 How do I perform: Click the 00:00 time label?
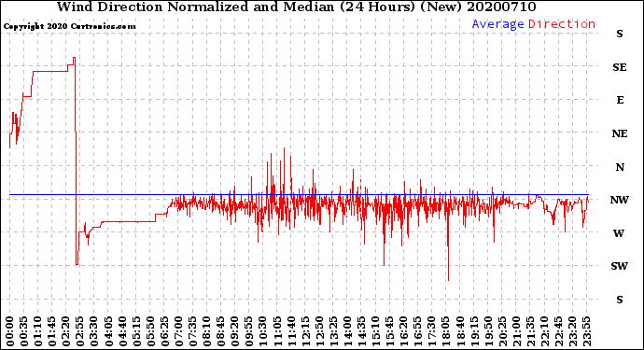(10, 331)
